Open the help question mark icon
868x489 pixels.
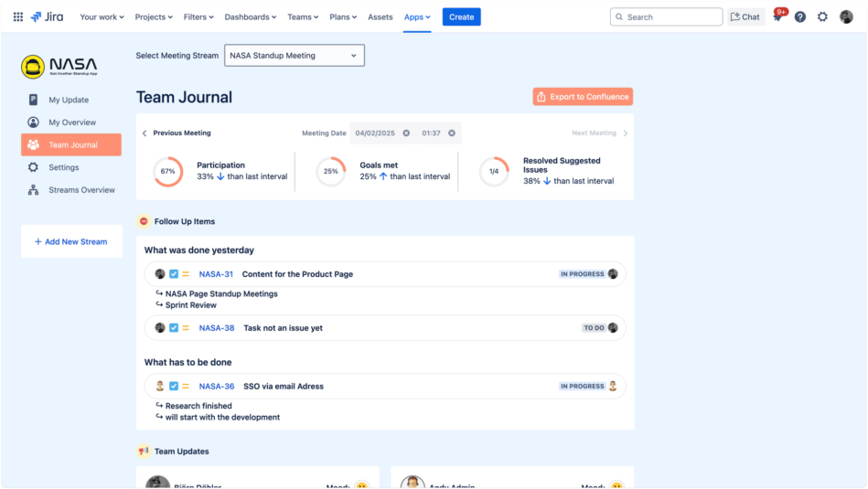point(800,17)
